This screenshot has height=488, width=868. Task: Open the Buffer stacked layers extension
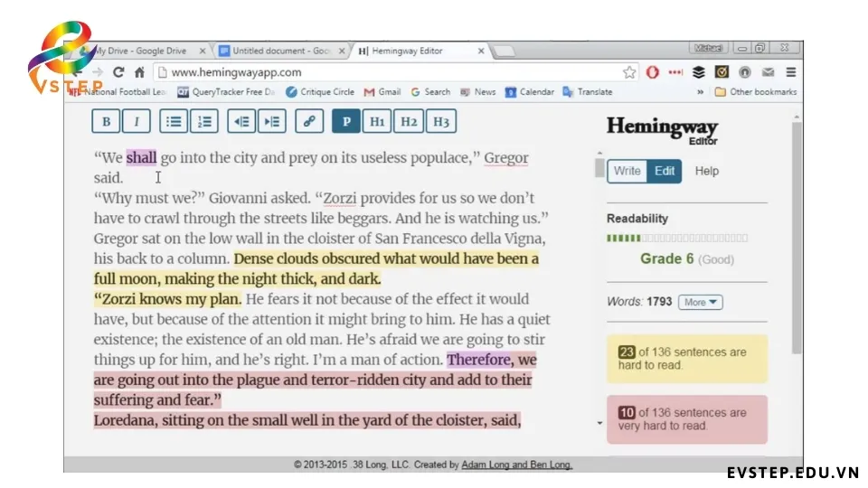(699, 72)
